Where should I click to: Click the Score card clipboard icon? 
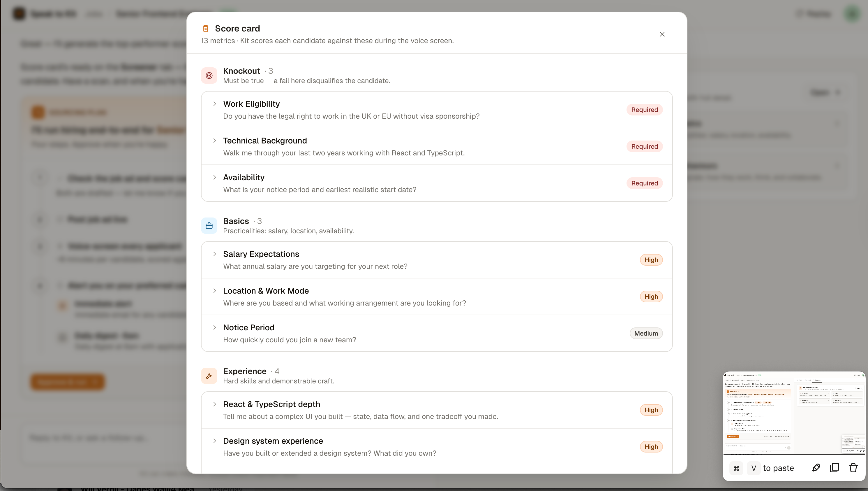click(206, 29)
